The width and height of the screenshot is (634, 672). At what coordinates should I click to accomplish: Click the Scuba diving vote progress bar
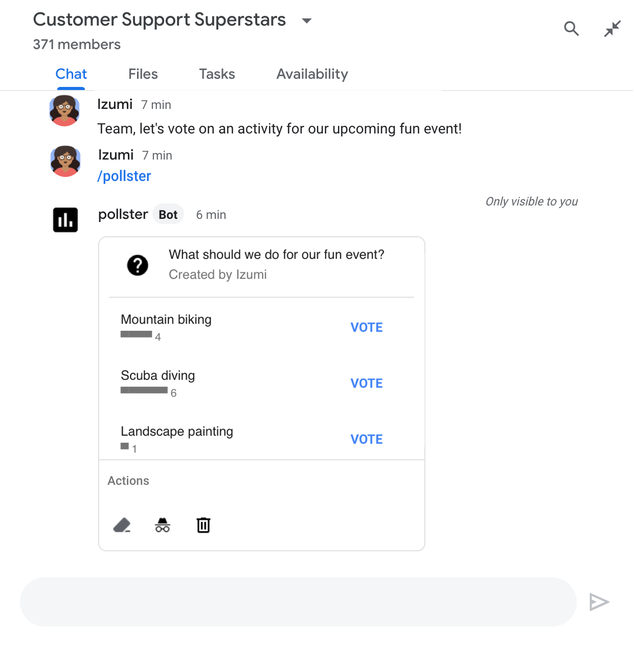coord(144,390)
